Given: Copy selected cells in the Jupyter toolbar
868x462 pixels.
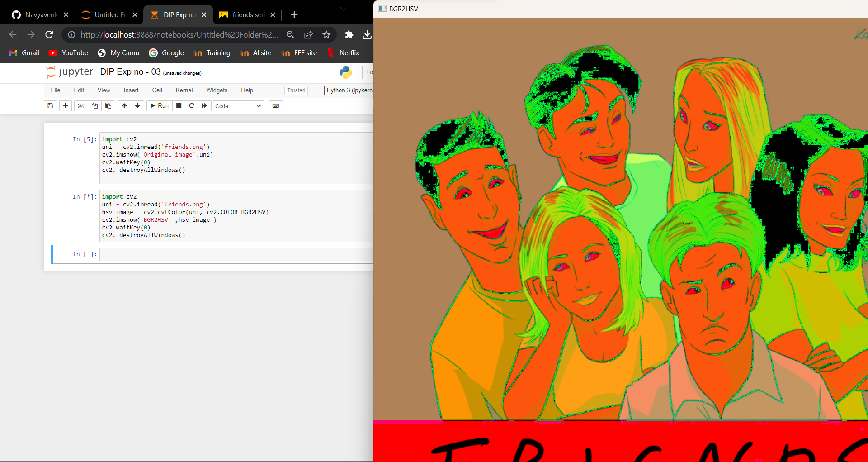Looking at the screenshot, I should coord(94,106).
